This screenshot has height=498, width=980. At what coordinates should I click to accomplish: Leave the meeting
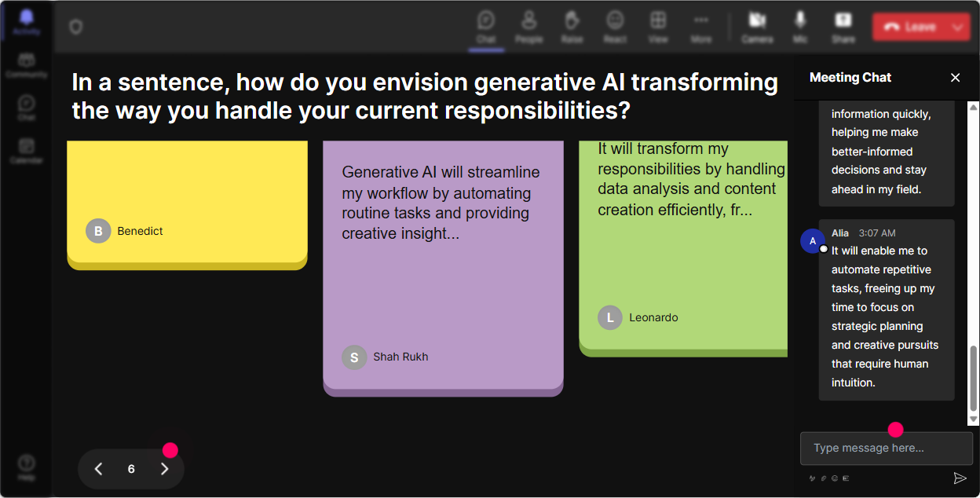point(909,27)
